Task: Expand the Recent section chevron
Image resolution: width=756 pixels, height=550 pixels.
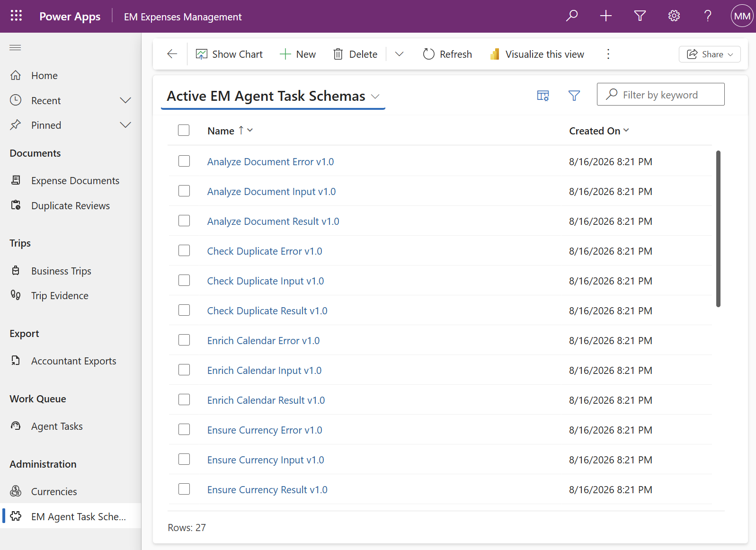Action: coord(125,100)
